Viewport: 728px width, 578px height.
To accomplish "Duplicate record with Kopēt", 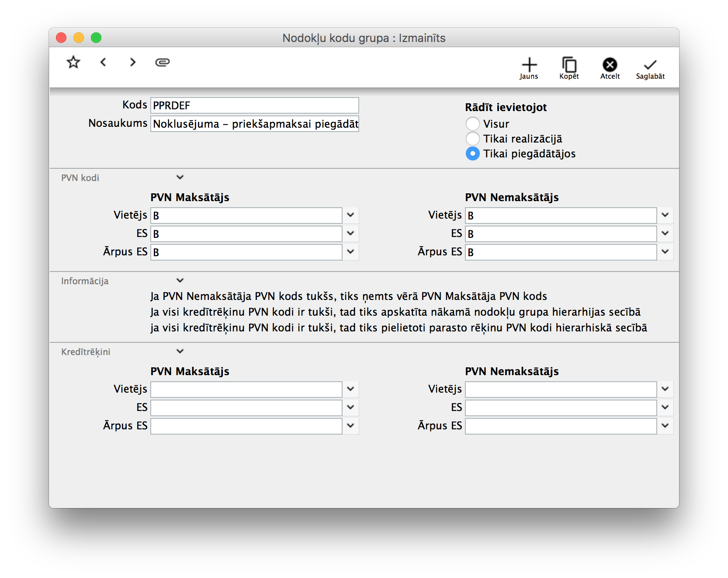I will pyautogui.click(x=569, y=69).
